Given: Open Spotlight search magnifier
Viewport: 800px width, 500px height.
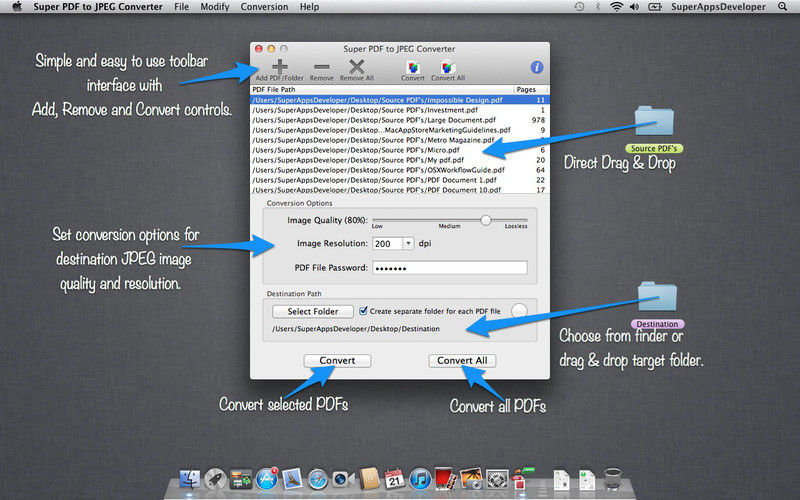Looking at the screenshot, I should [782, 7].
